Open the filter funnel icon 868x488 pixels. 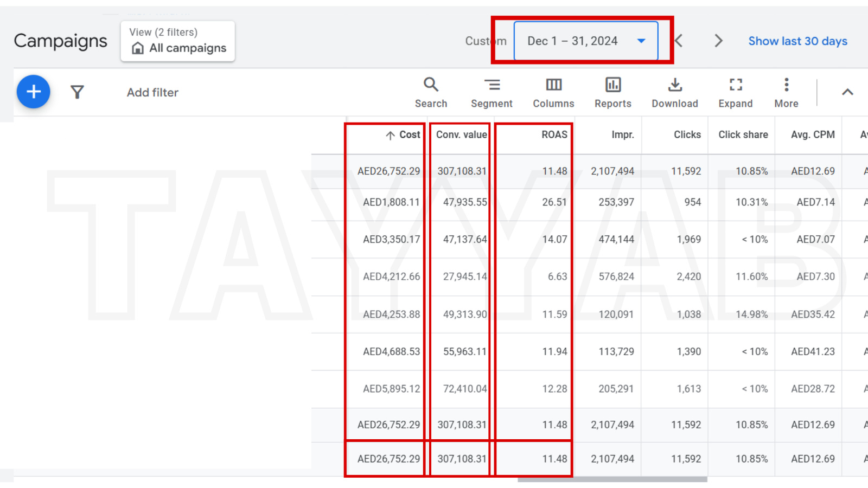[x=77, y=92]
